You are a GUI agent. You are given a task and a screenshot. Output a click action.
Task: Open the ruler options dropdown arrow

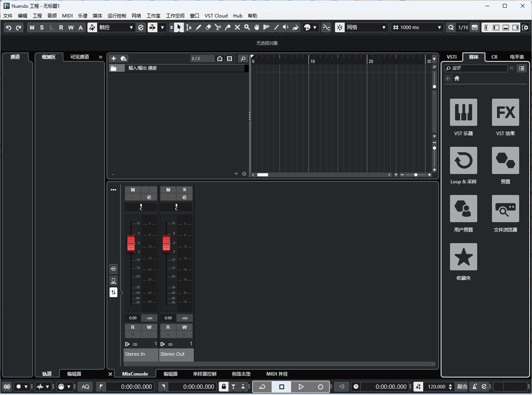pos(434,59)
